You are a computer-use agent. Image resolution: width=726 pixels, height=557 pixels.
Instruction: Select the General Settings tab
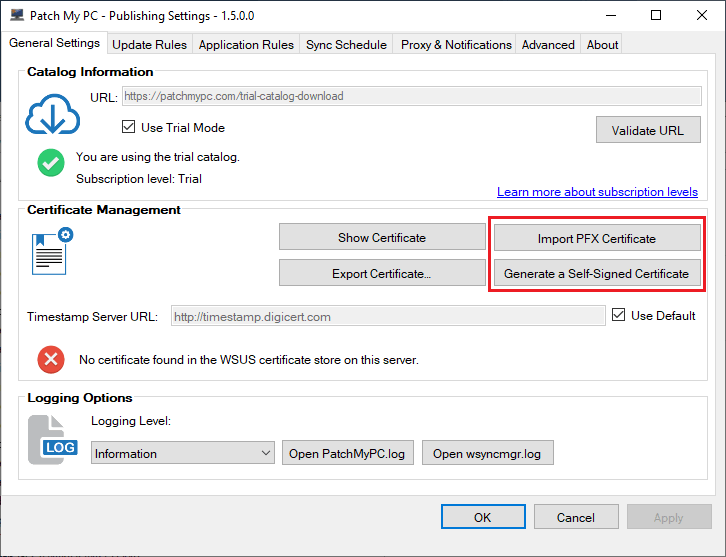click(x=55, y=43)
